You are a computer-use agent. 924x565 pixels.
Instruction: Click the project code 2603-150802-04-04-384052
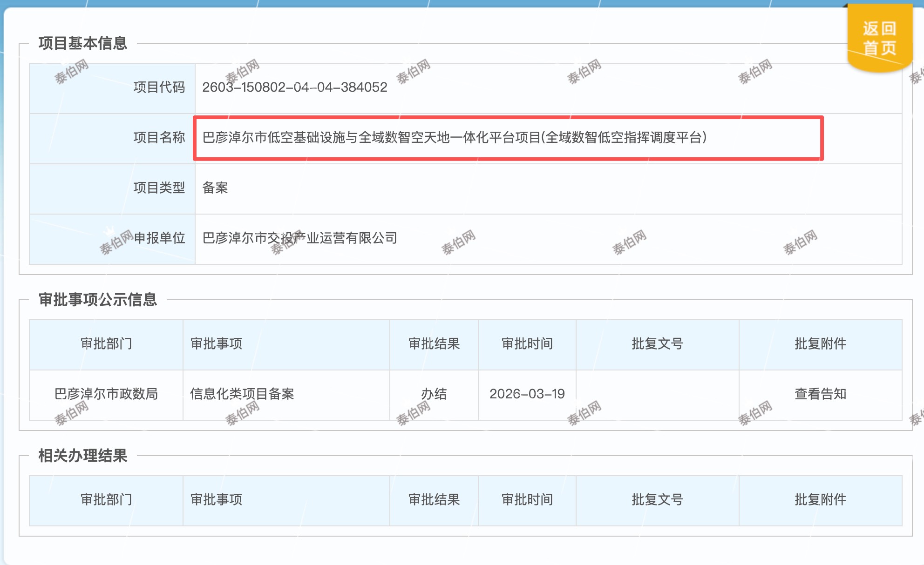tap(294, 87)
